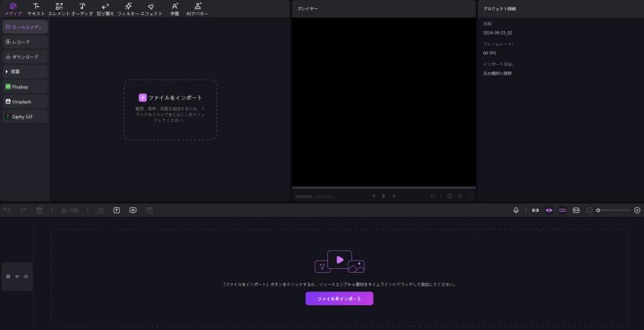Open the テキスト (Text) tab
This screenshot has height=330, width=644.
(x=35, y=8)
